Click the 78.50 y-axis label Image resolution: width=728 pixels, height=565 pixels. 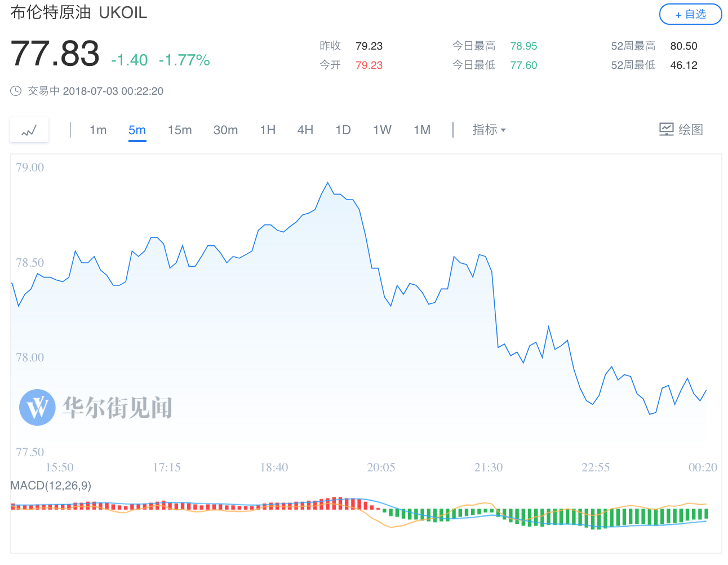click(30, 263)
